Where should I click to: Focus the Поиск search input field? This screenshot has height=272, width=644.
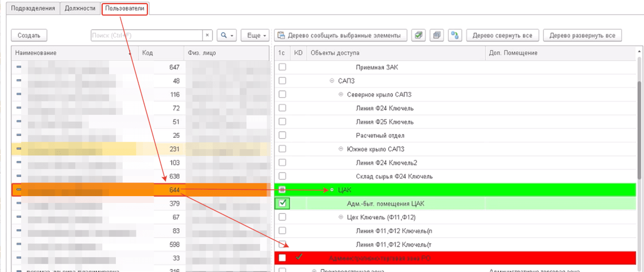pos(146,35)
